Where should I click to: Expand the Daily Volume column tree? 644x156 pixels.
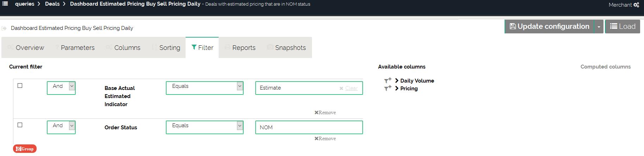[397, 80]
